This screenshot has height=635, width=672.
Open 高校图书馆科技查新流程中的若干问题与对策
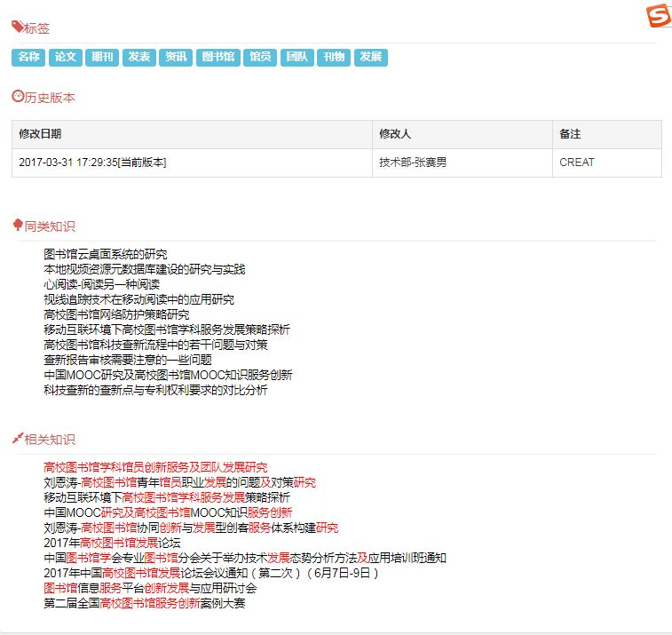[x=155, y=345]
